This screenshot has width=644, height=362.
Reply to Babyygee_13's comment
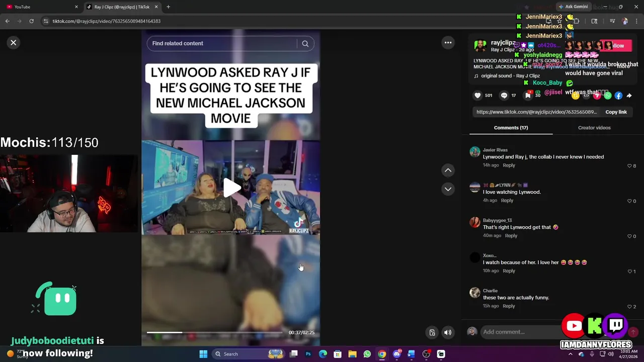click(x=511, y=236)
